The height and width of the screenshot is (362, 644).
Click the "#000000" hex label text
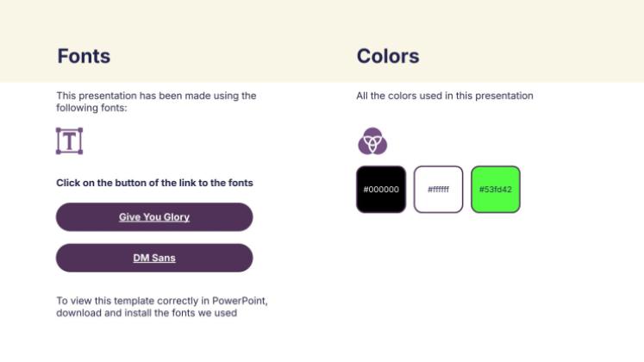(x=381, y=190)
